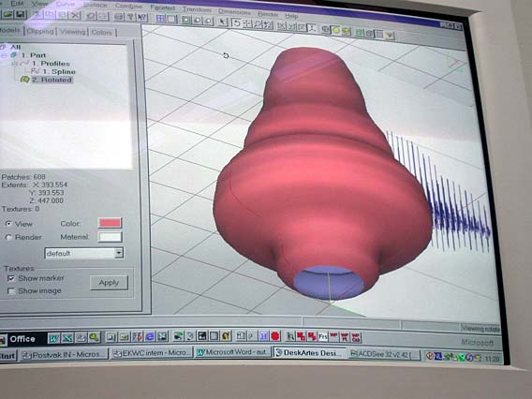Switch to Microsoft Word taskbar button
This screenshot has width=532, height=399.
pos(233,352)
